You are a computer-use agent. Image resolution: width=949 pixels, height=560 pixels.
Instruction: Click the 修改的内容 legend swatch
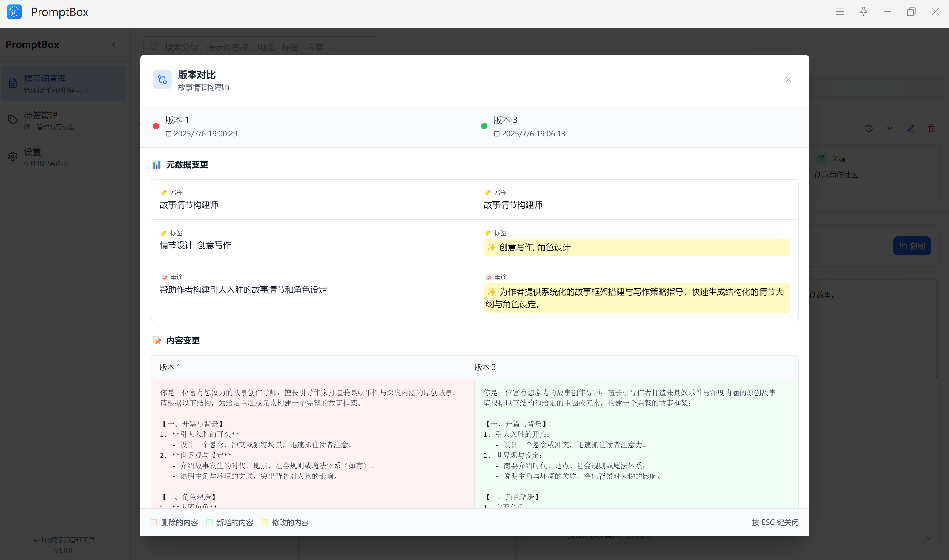(265, 522)
